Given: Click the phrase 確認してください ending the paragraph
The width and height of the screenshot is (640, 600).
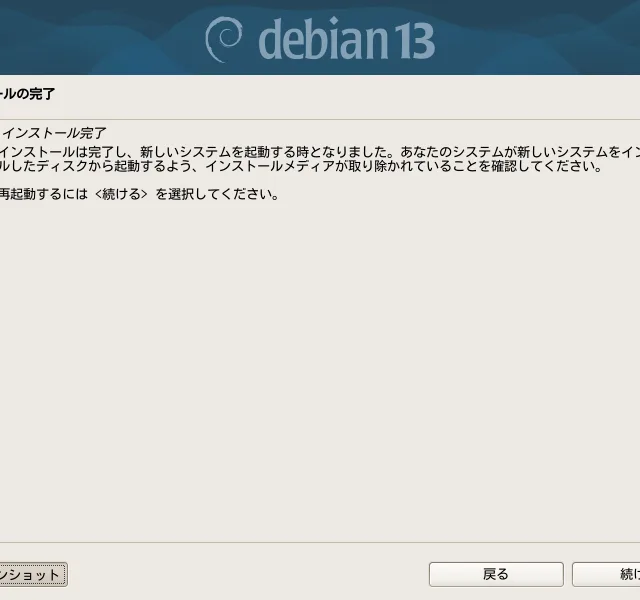Looking at the screenshot, I should (543, 166).
